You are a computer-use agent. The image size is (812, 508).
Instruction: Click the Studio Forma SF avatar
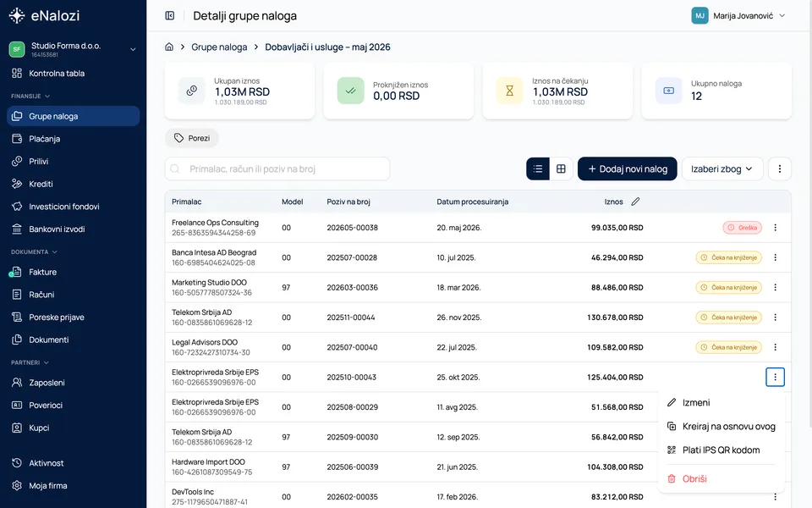coord(17,49)
